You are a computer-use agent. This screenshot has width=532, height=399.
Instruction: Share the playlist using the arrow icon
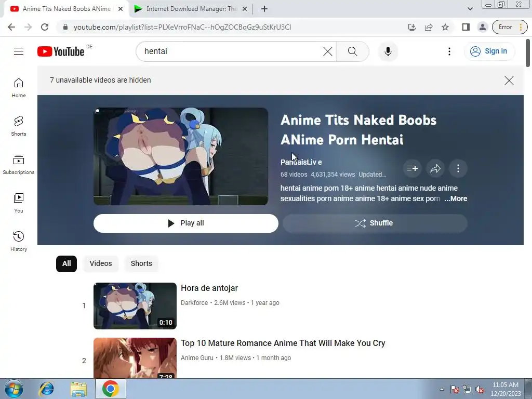[435, 168]
